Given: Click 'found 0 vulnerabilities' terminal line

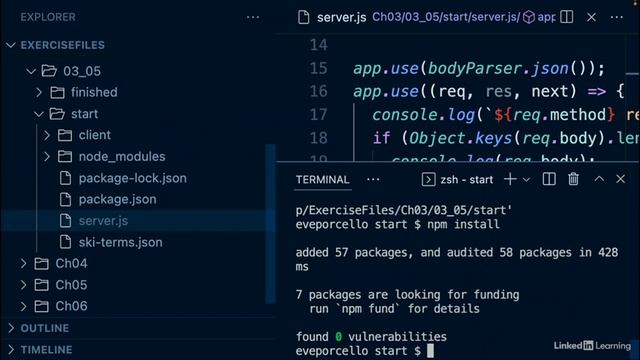Looking at the screenshot, I should coord(371,337).
